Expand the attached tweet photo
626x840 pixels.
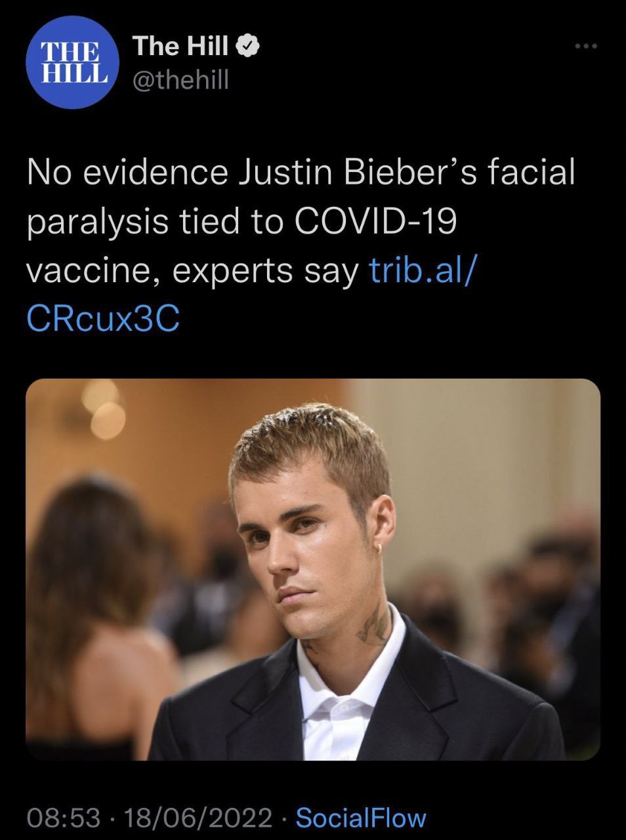pos(313,569)
